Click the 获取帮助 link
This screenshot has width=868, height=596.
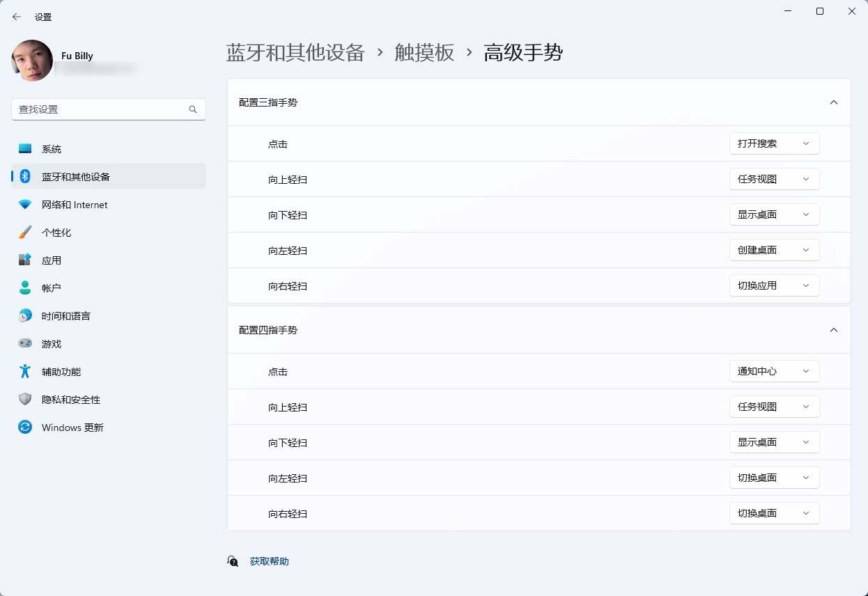270,560
